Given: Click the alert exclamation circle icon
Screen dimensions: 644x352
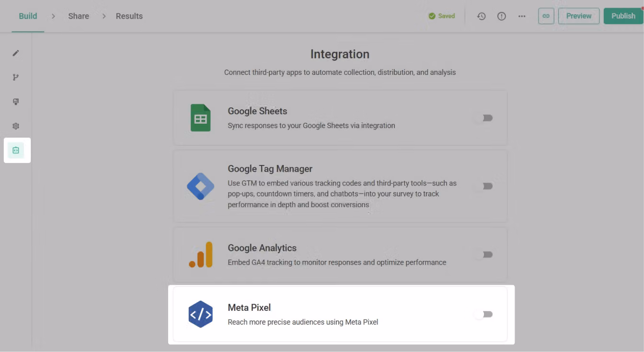Looking at the screenshot, I should click(502, 16).
